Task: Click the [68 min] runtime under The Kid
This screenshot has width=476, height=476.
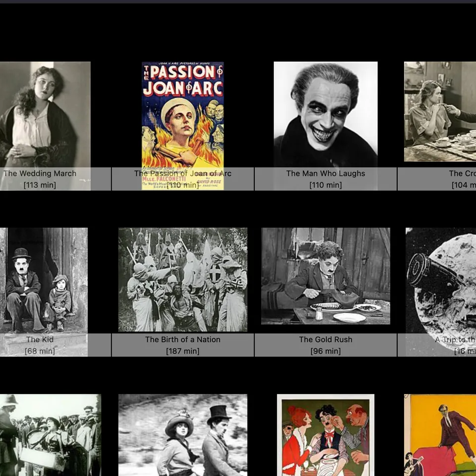Action: [39, 351]
